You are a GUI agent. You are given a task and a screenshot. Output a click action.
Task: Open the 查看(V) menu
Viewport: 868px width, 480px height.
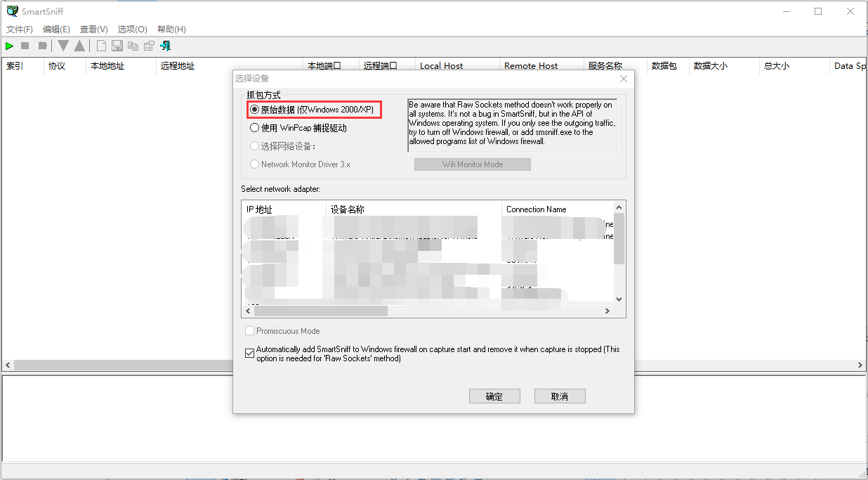(94, 30)
